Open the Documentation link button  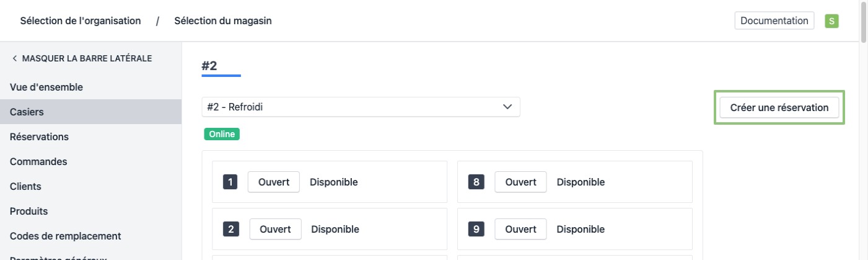[x=774, y=20]
